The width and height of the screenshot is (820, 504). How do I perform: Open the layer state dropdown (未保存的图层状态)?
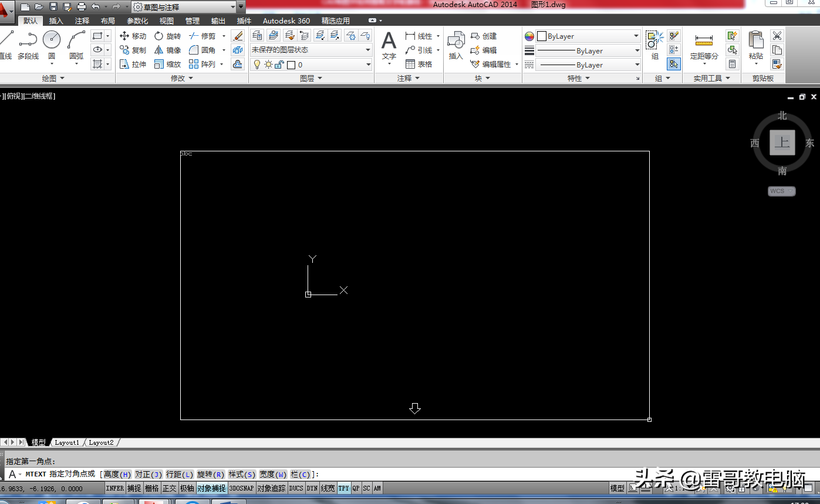[x=311, y=50]
